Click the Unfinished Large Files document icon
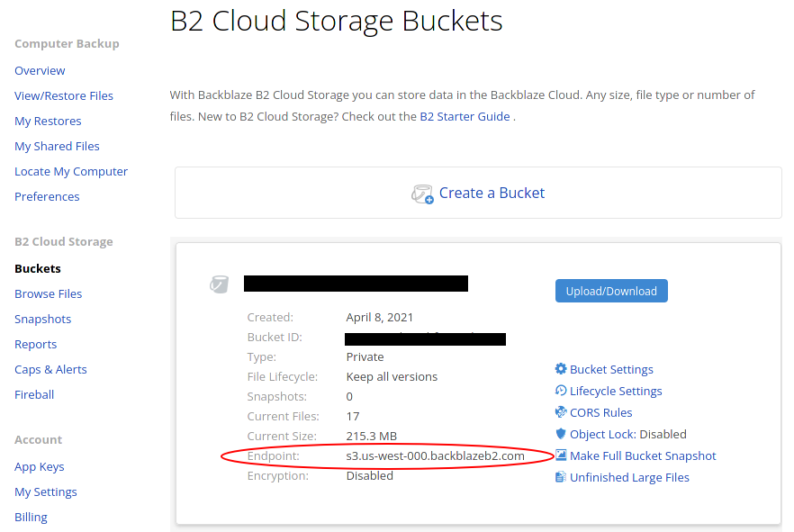The image size is (794, 532). click(561, 477)
